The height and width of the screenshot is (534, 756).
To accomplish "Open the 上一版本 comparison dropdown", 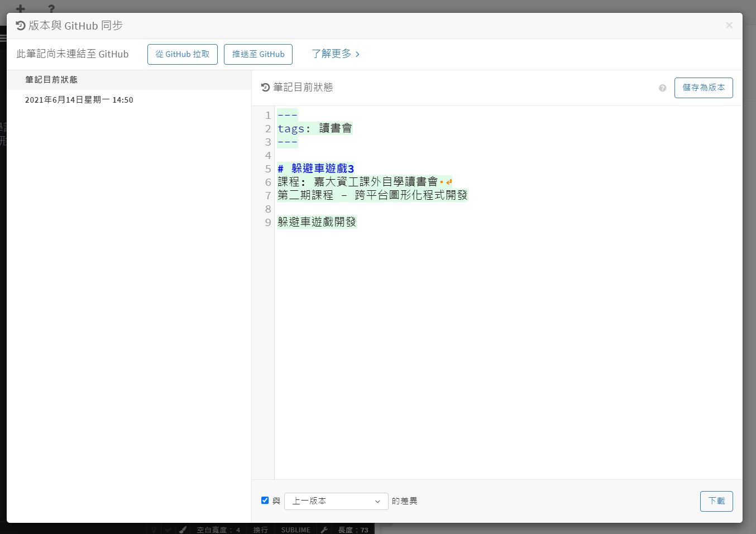I will point(336,501).
